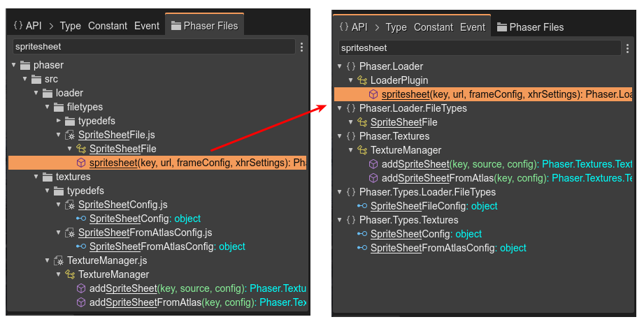
Task: Click filetypes folder icon
Action: [x=59, y=107]
